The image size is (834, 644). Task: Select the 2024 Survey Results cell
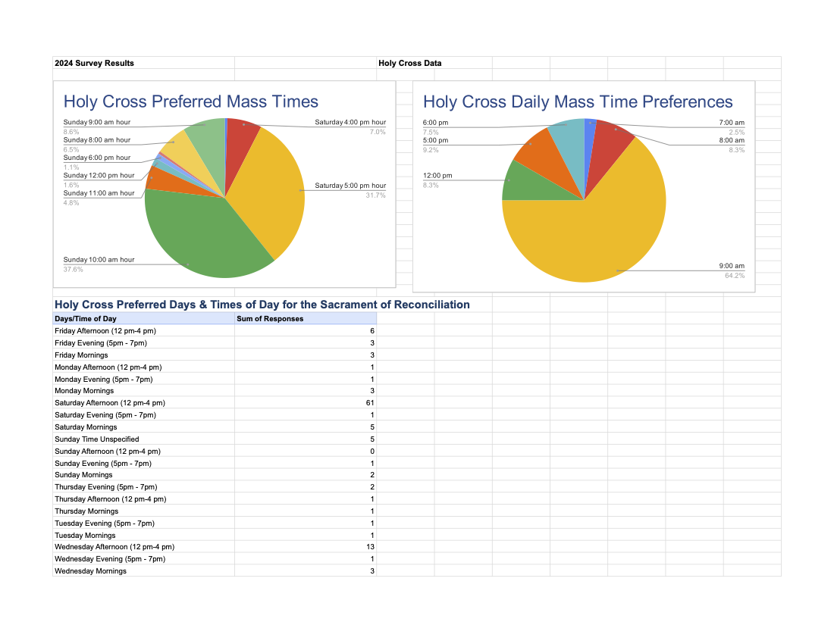point(94,63)
